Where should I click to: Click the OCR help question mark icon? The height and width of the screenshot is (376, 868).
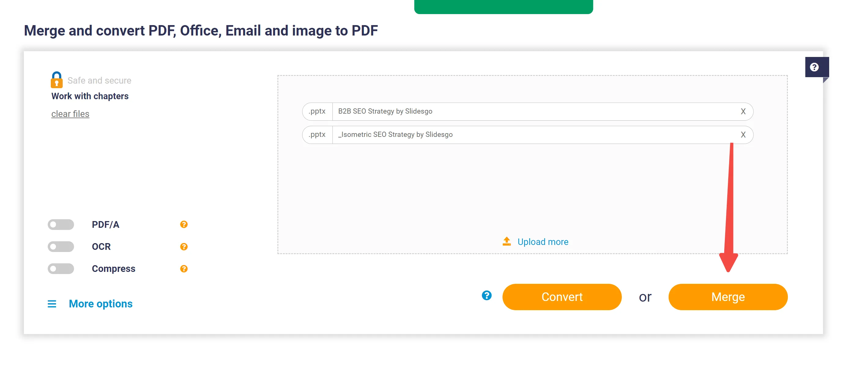(x=184, y=246)
